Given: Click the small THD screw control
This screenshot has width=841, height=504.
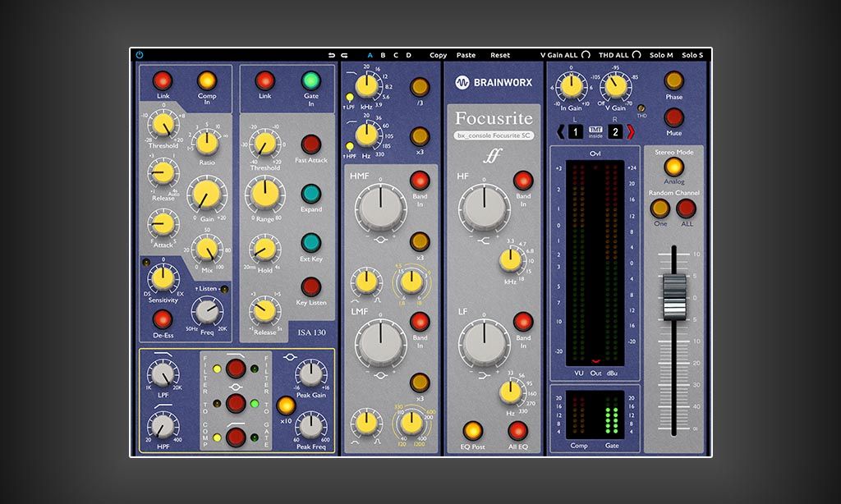Looking at the screenshot, I should click(x=641, y=108).
